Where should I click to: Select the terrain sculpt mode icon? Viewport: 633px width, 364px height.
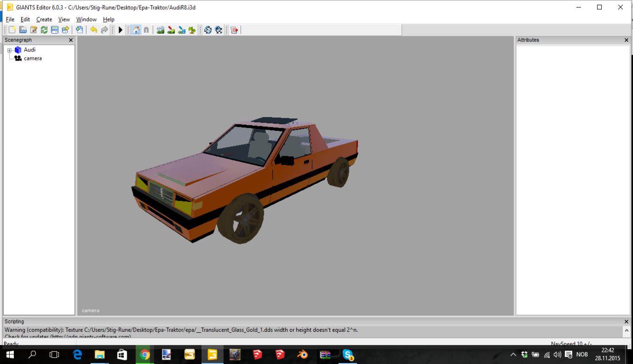click(160, 30)
